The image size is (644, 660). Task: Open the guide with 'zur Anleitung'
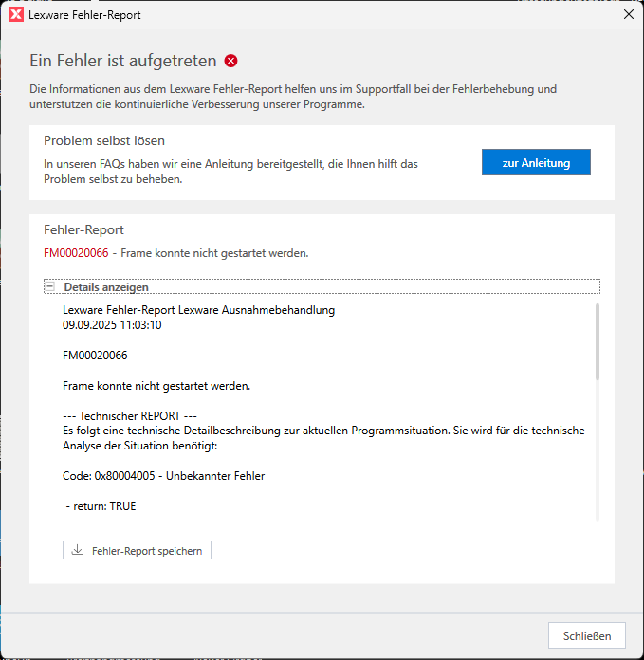pos(536,162)
